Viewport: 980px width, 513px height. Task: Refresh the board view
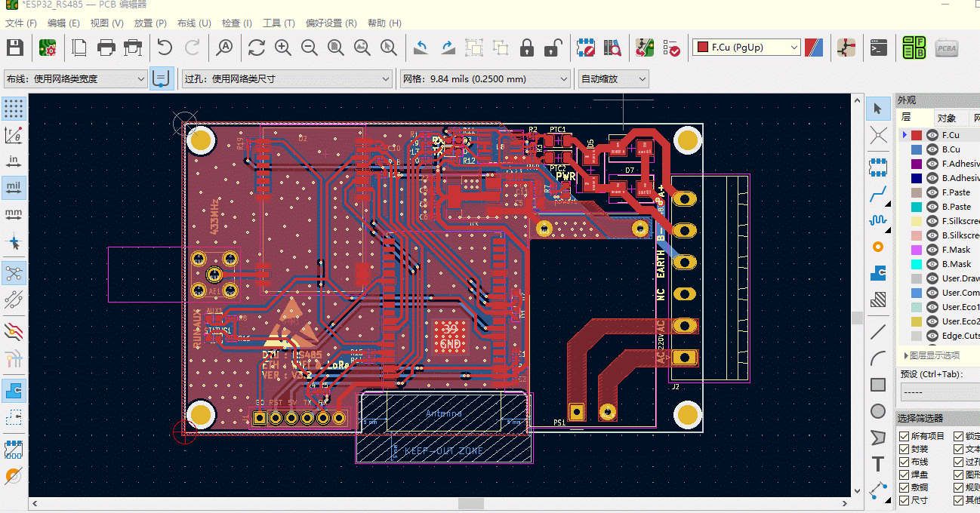pos(257,48)
